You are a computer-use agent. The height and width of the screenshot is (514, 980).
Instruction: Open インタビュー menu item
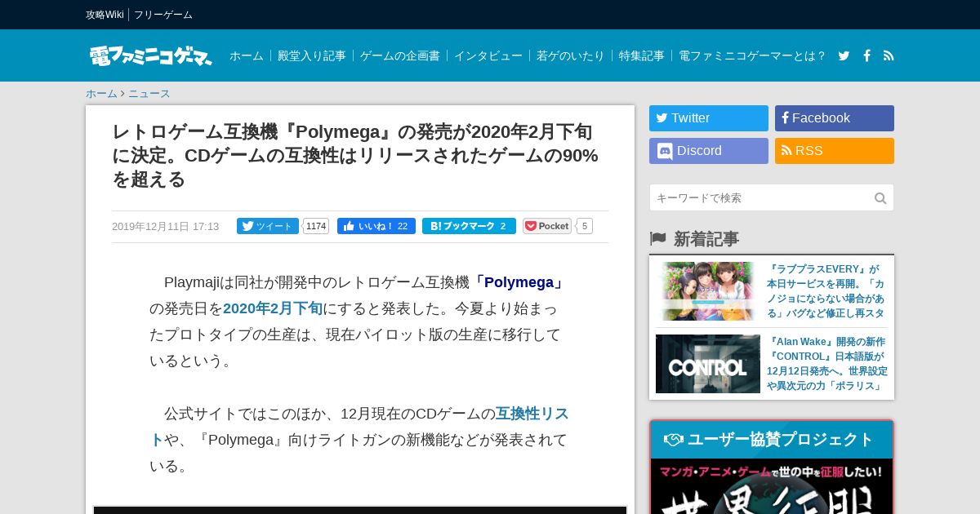coord(488,55)
